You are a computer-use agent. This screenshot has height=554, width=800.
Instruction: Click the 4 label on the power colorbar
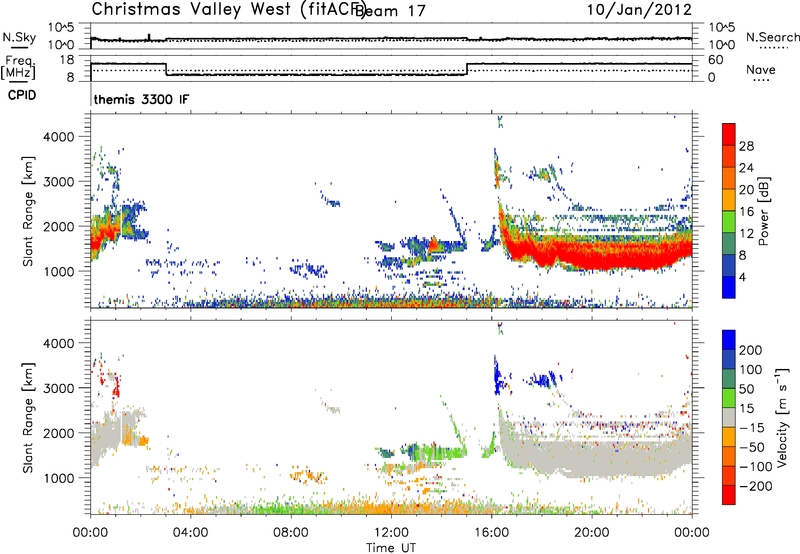(x=742, y=277)
